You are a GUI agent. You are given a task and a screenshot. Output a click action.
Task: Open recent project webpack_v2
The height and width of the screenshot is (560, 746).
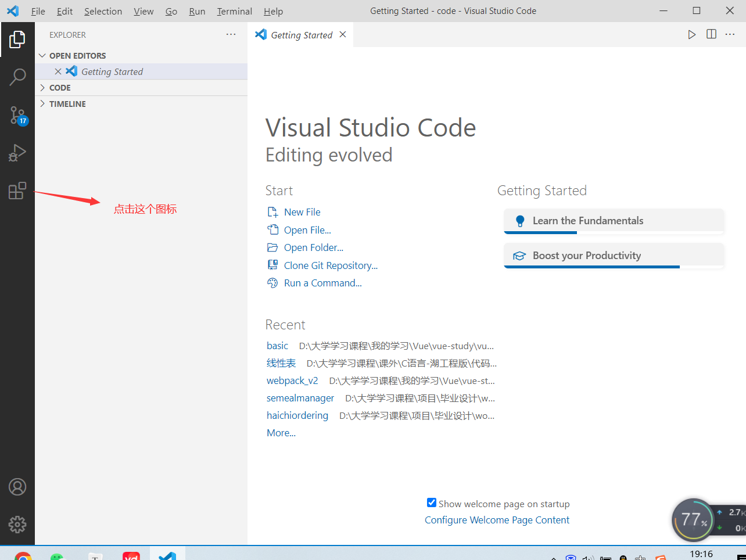click(292, 380)
